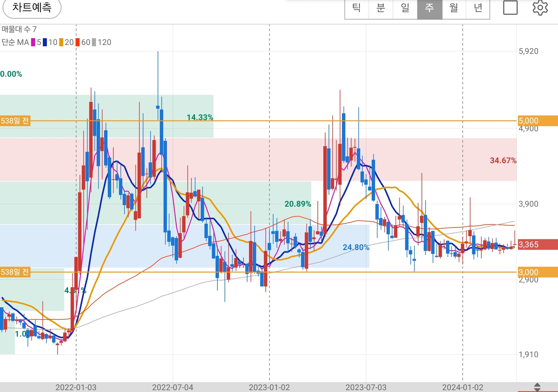Screen dimensions: 558x392
Task: Click the 14.33% volume profile value
Action: tap(200, 117)
